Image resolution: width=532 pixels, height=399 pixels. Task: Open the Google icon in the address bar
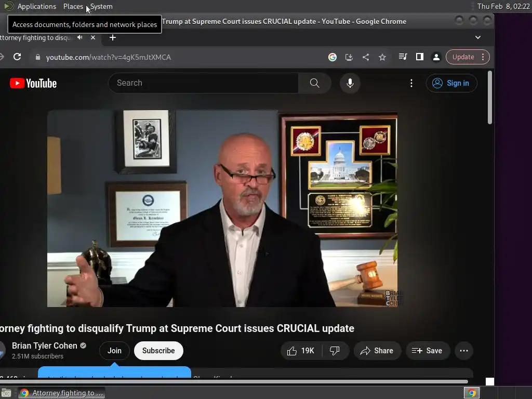coord(332,57)
